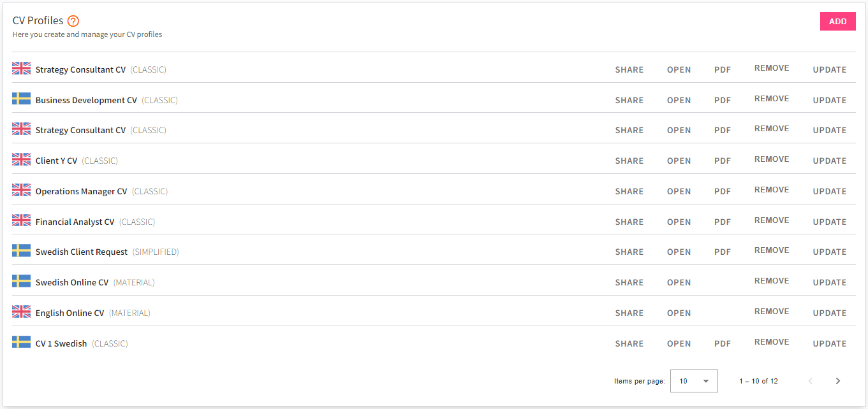Remove the English Online CV profile
The height and width of the screenshot is (409, 868).
coord(772,312)
